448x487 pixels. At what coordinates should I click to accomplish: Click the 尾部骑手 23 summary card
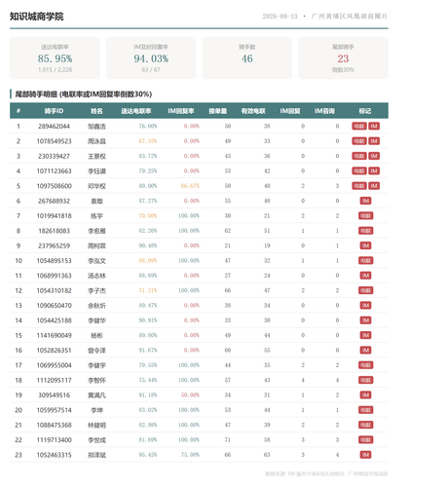tap(343, 58)
